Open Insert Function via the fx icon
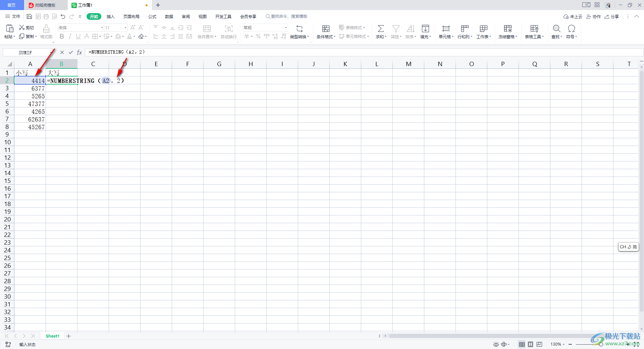This screenshot has width=644, height=349. (x=79, y=52)
